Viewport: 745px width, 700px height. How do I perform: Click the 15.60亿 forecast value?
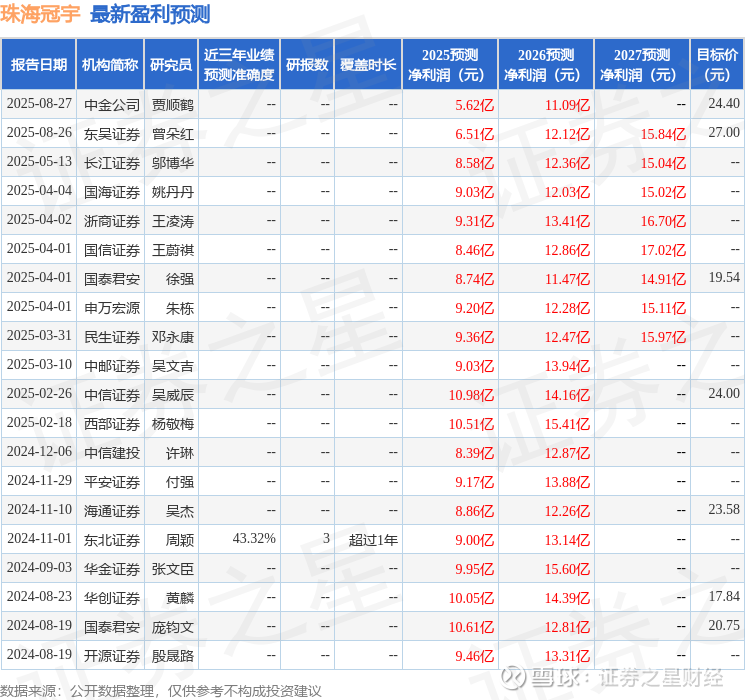pyautogui.click(x=567, y=569)
